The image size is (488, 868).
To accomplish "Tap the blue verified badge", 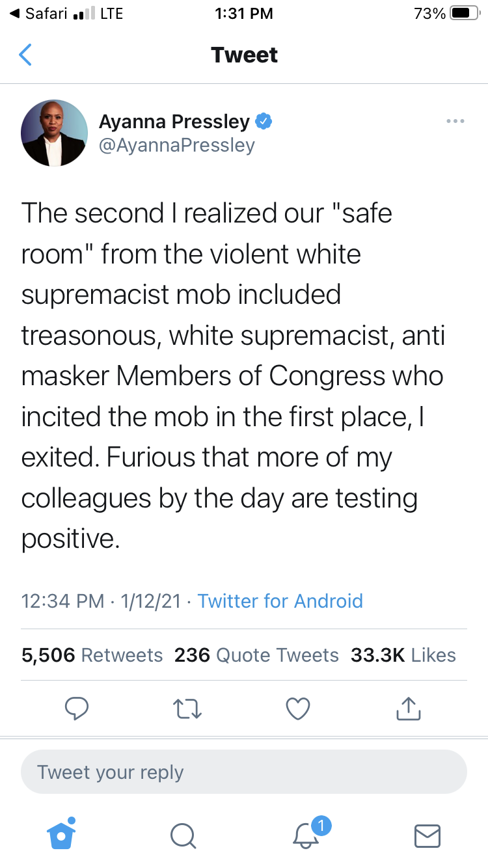I will (263, 121).
